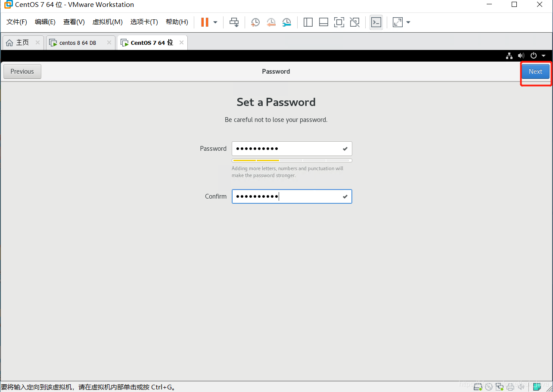Toggle the thumbnail bar view icon
The image size is (553, 392).
[323, 22]
